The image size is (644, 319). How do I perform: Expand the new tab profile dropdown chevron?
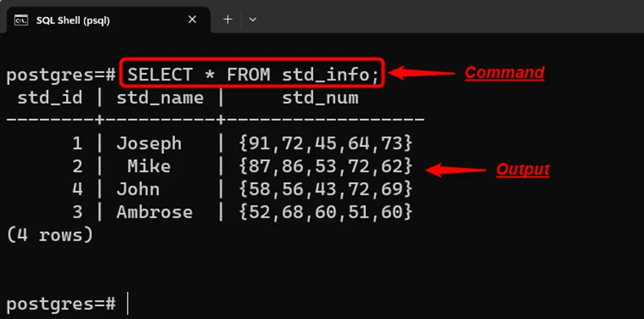(x=252, y=20)
